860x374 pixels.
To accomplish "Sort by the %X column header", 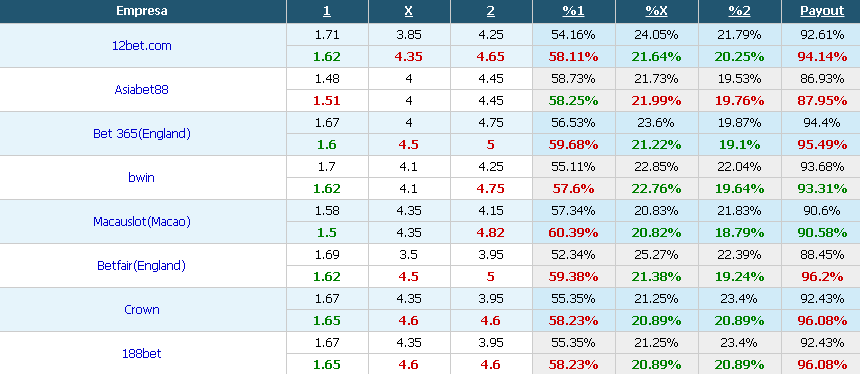I will click(x=657, y=11).
